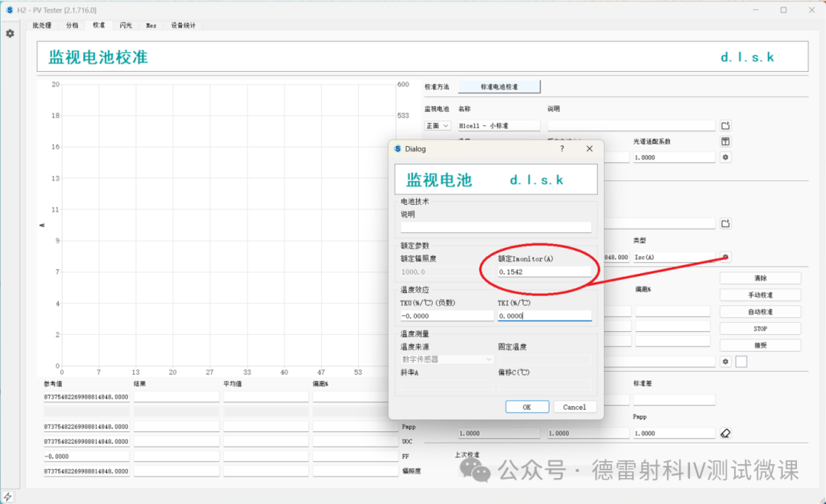Click export icon beside the 说明 field
Screen dimensions: 826x504
[x=726, y=125]
